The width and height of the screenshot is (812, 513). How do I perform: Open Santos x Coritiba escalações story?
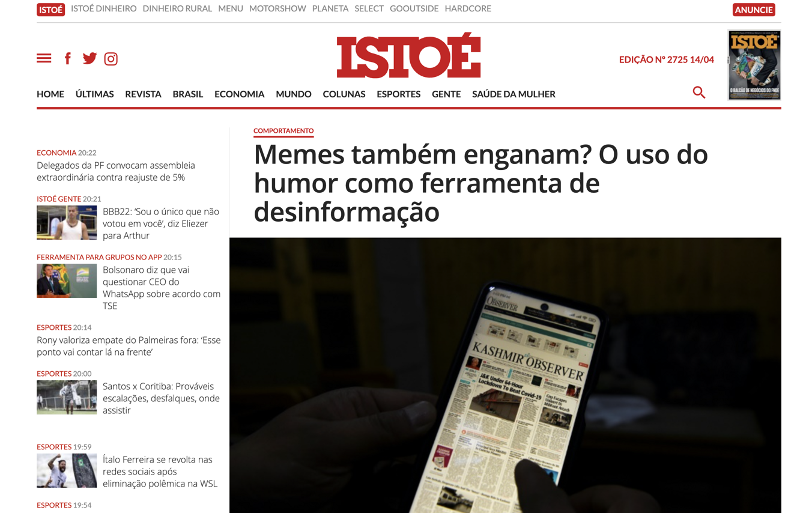(x=161, y=398)
